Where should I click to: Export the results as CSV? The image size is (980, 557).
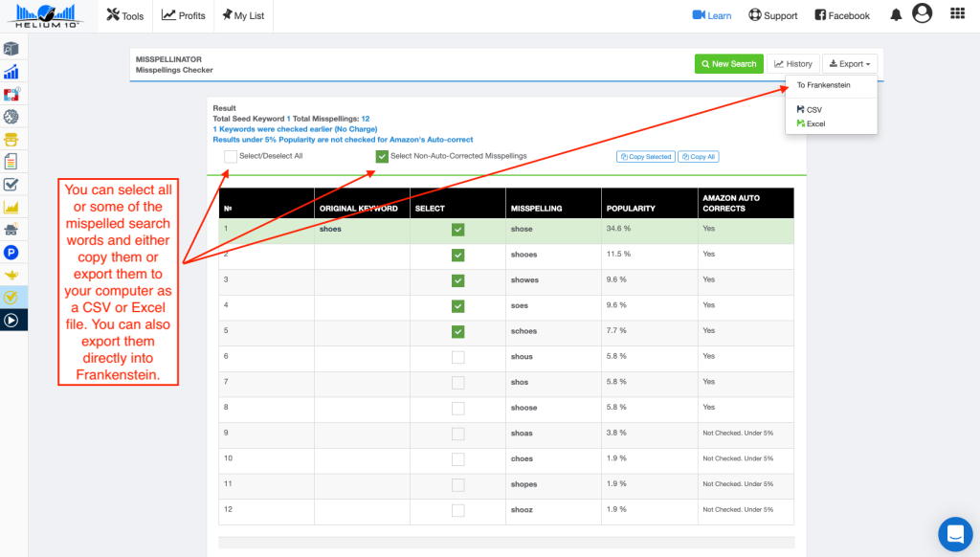point(813,110)
